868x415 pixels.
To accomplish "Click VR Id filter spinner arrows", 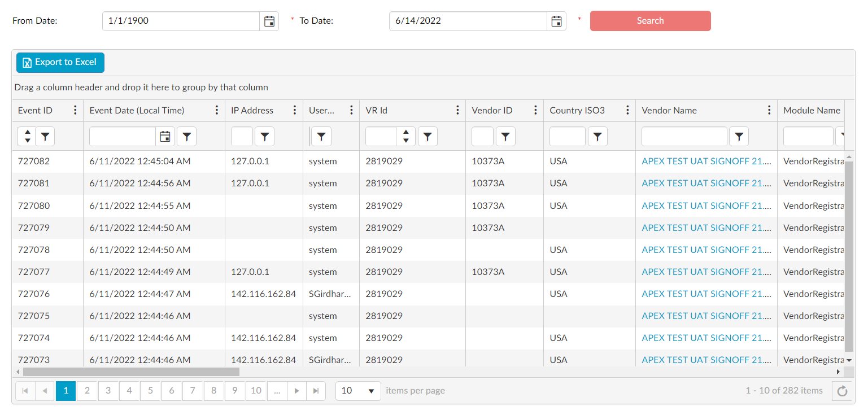I will click(x=405, y=137).
